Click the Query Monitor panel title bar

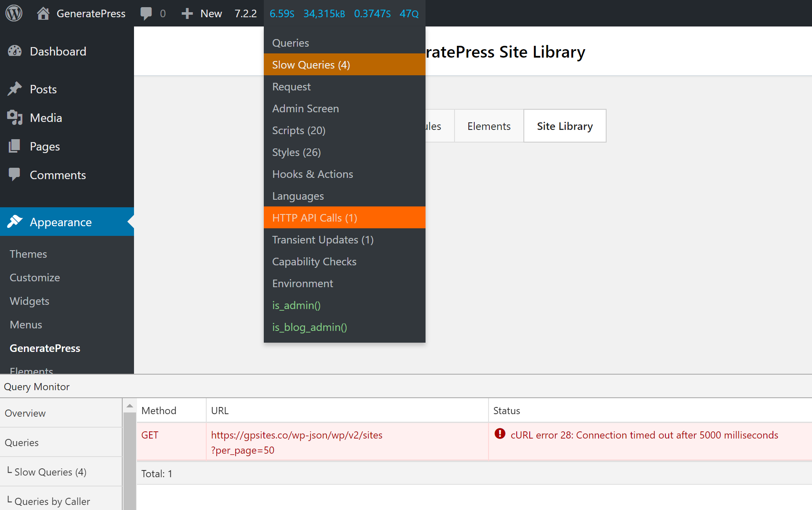coord(406,386)
